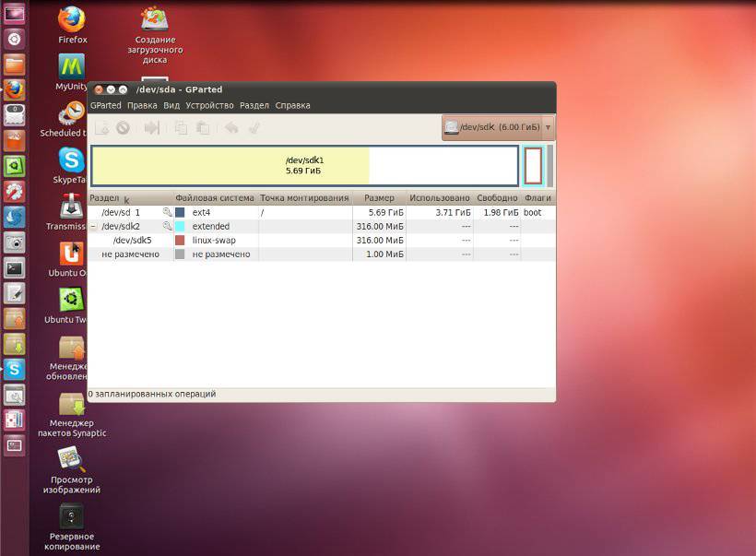Open the Ubuntu Tweak desktop icon

point(66,306)
